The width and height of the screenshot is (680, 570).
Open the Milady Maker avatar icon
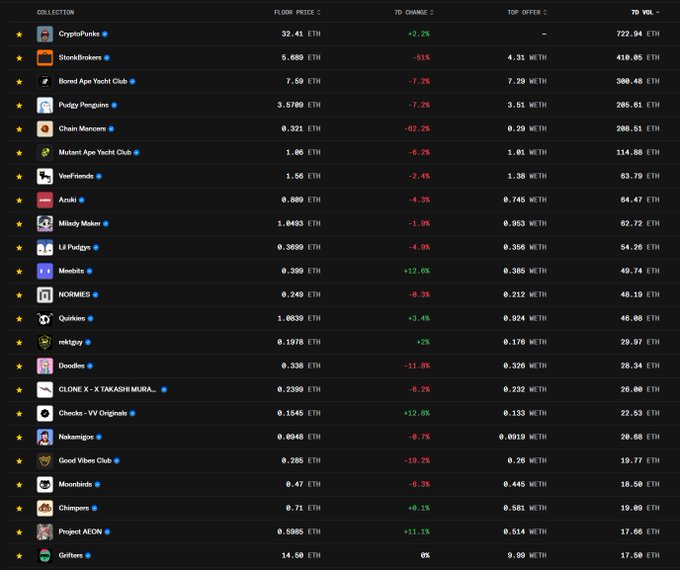[x=45, y=223]
